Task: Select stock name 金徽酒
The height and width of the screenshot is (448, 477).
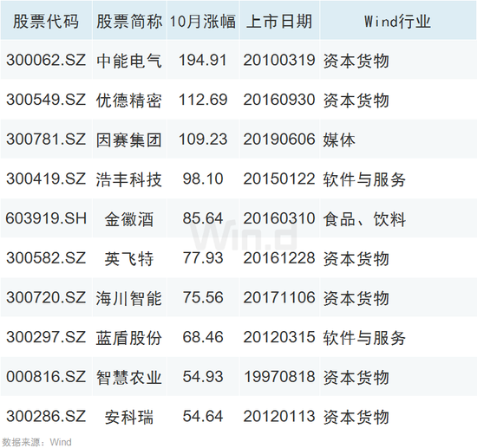Action: (x=129, y=219)
